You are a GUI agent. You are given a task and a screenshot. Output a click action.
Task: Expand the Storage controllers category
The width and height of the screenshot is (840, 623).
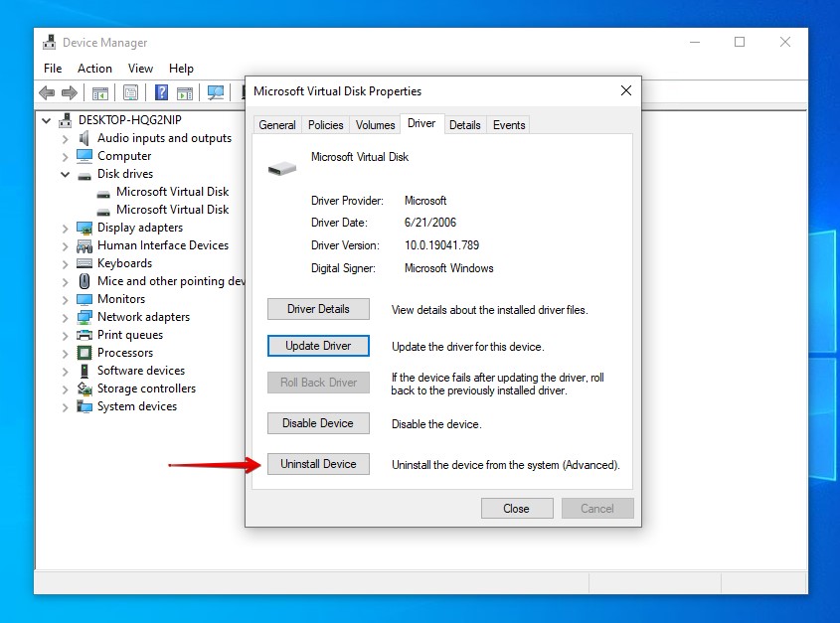click(x=65, y=389)
